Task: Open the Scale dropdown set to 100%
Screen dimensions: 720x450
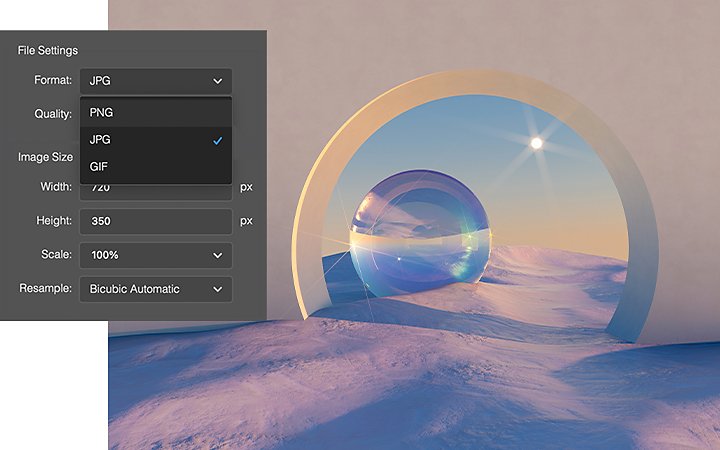Action: pos(156,255)
